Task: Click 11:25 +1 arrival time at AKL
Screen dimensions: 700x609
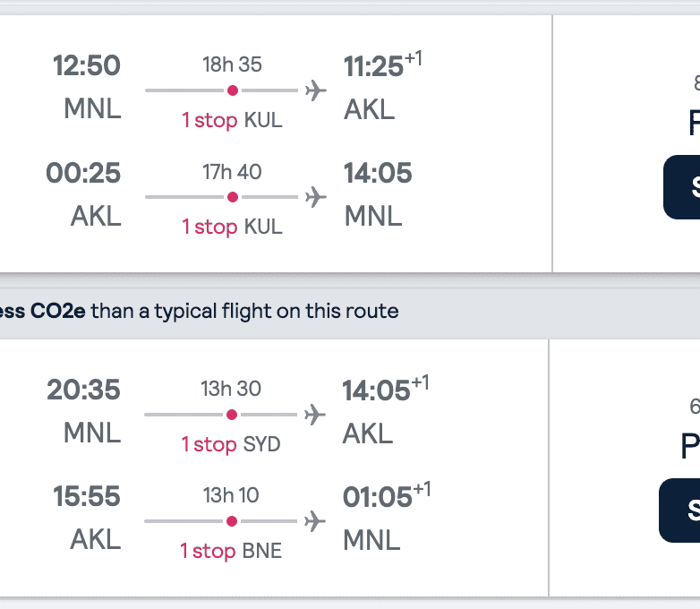Action: coord(381,65)
